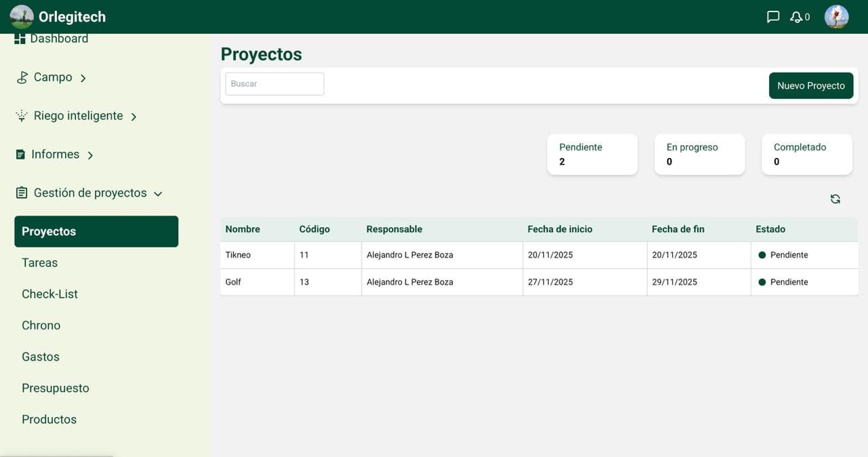
Task: Click the Pendiente status indicator for the Golf project
Action: point(761,282)
